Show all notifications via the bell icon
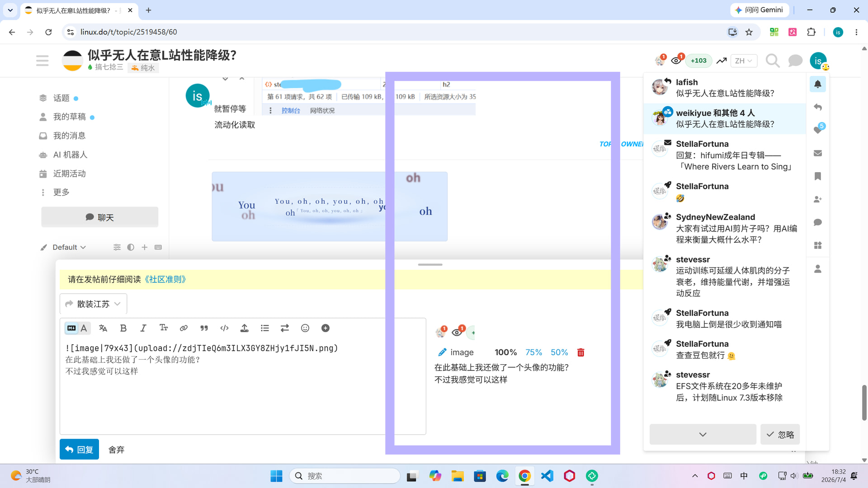 818,84
